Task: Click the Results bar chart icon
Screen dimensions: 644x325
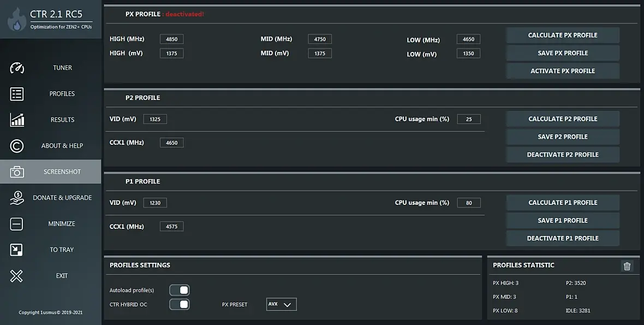Action: click(x=17, y=120)
